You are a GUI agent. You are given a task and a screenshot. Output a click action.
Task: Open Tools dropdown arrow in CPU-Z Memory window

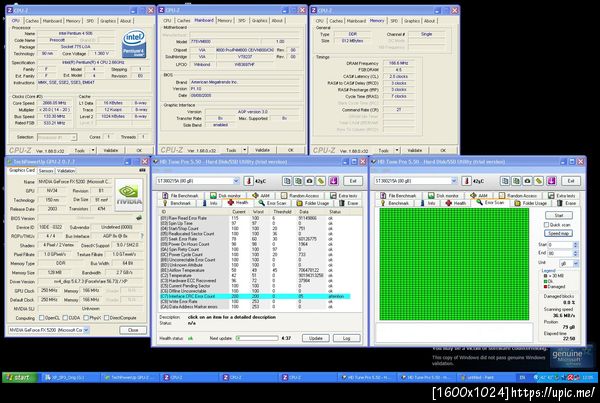(x=397, y=150)
